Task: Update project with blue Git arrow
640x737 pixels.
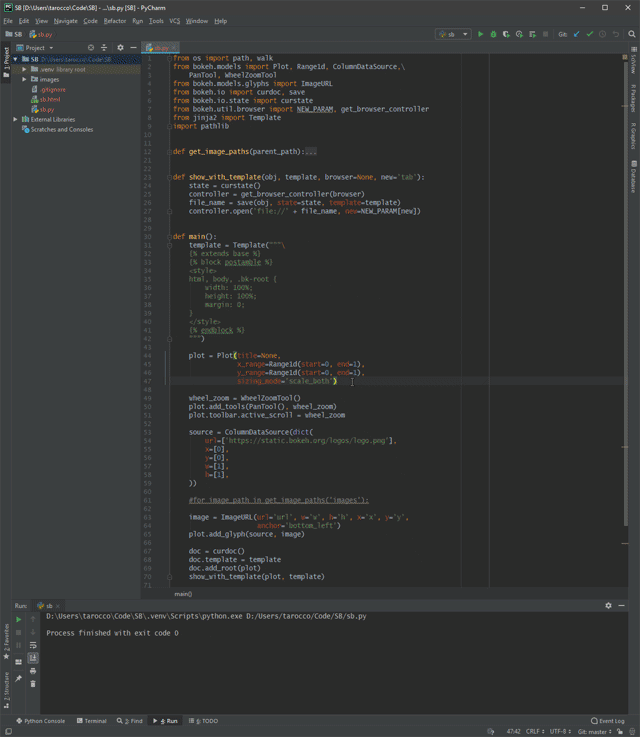Action: (x=577, y=34)
